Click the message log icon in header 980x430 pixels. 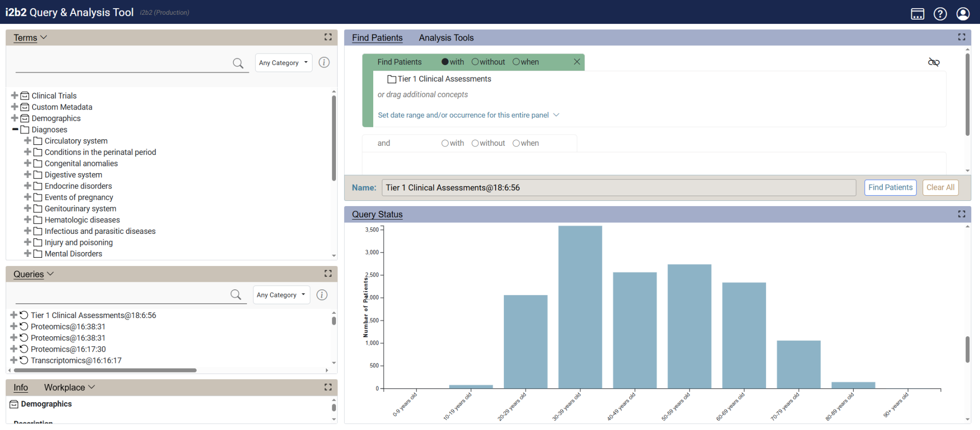point(917,14)
